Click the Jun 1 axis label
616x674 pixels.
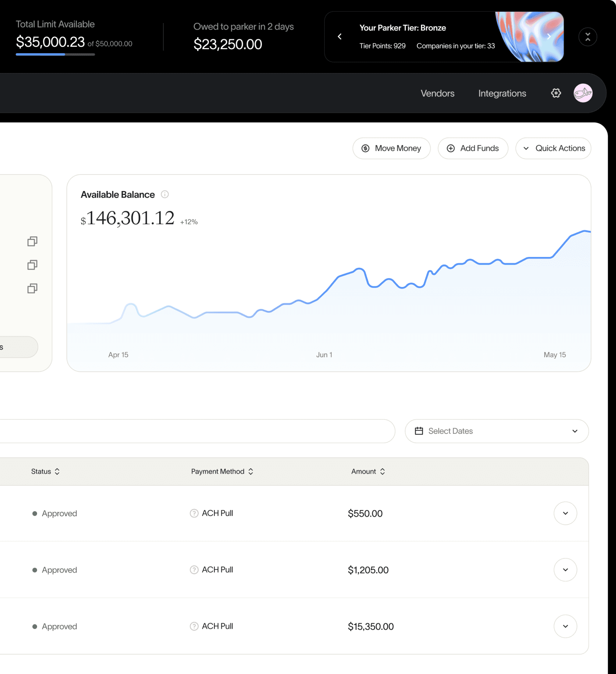coord(324,355)
